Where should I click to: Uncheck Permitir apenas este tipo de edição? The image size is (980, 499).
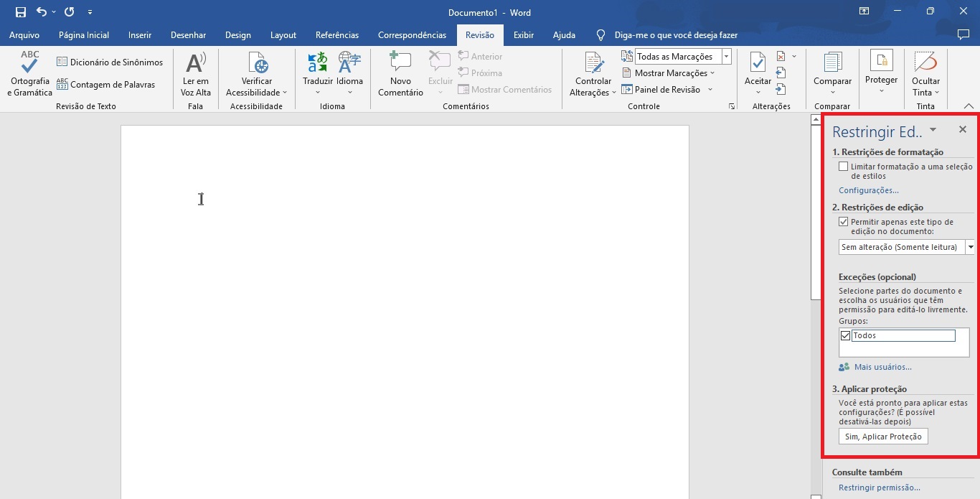(844, 223)
